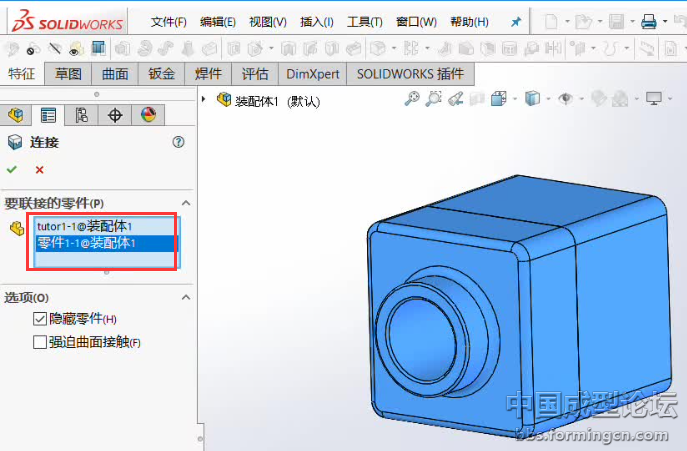Screen dimensions: 687x451
Task: Switch to the 钣金 tab
Action: pyautogui.click(x=161, y=73)
